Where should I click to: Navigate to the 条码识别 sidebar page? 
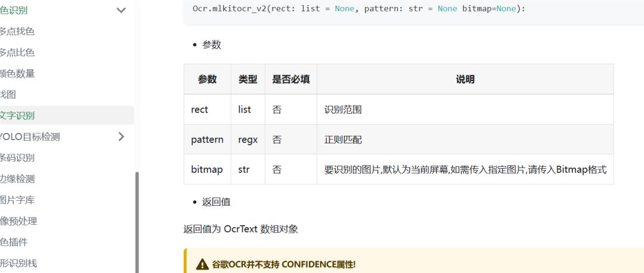[18, 158]
